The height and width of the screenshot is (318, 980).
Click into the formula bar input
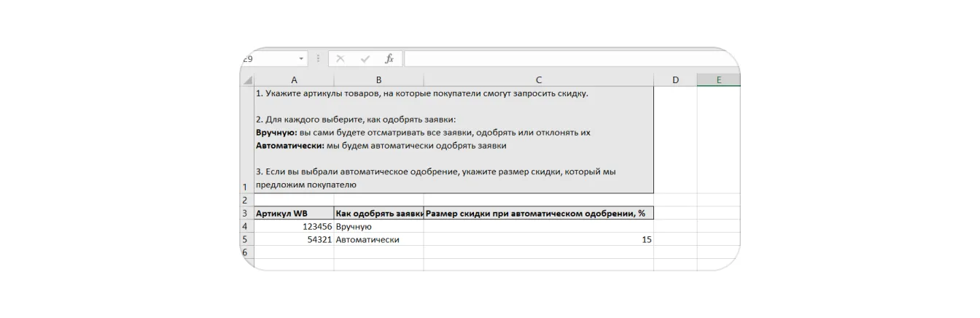(x=572, y=59)
